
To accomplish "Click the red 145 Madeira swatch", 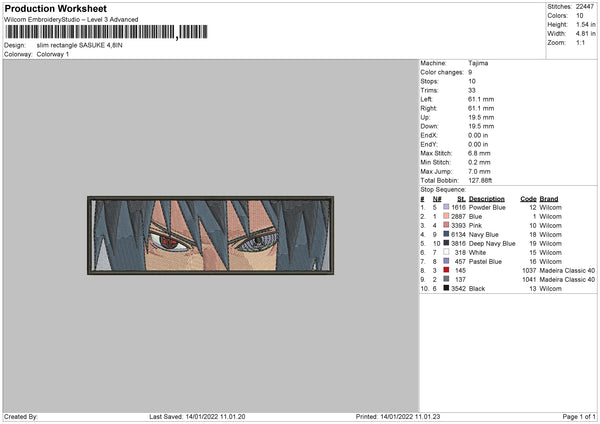I will point(446,270).
